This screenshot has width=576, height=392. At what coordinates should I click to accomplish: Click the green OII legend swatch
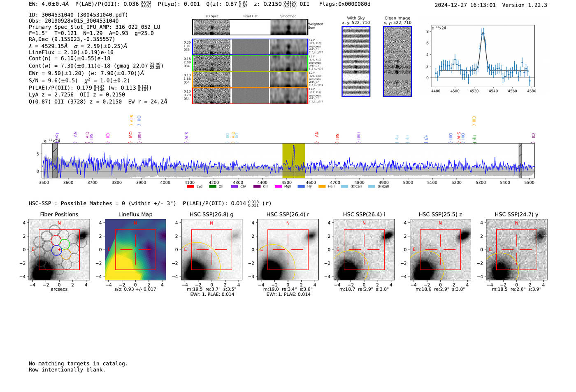[x=212, y=186]
